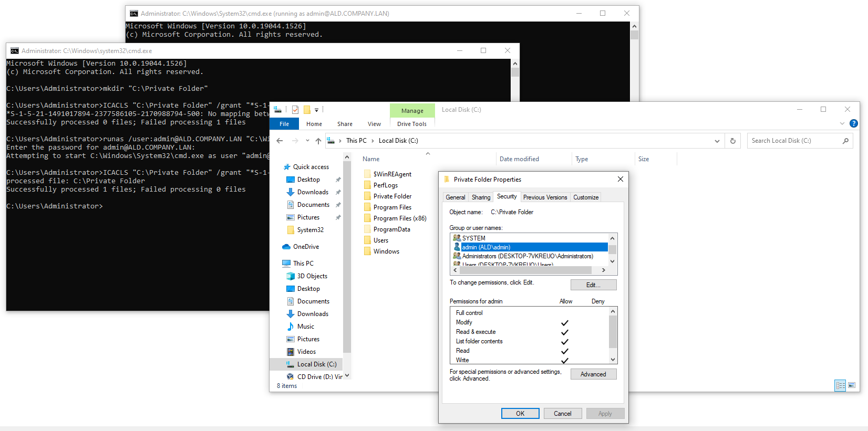
Task: Click the horizontal scrollbar of group names list
Action: [529, 270]
